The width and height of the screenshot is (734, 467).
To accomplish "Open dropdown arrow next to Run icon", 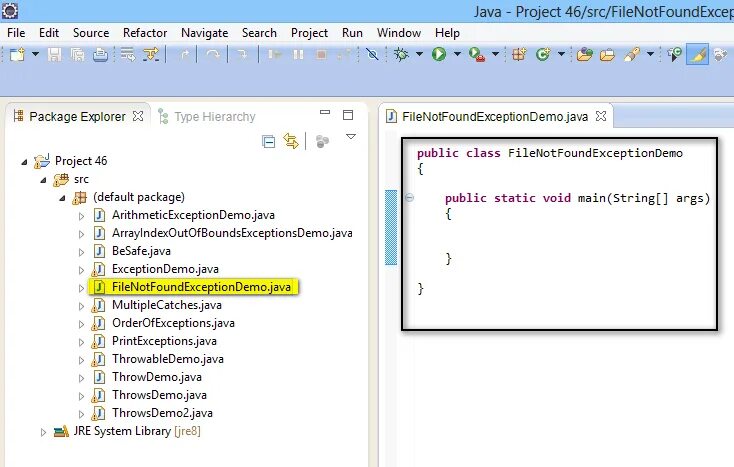I will [457, 54].
